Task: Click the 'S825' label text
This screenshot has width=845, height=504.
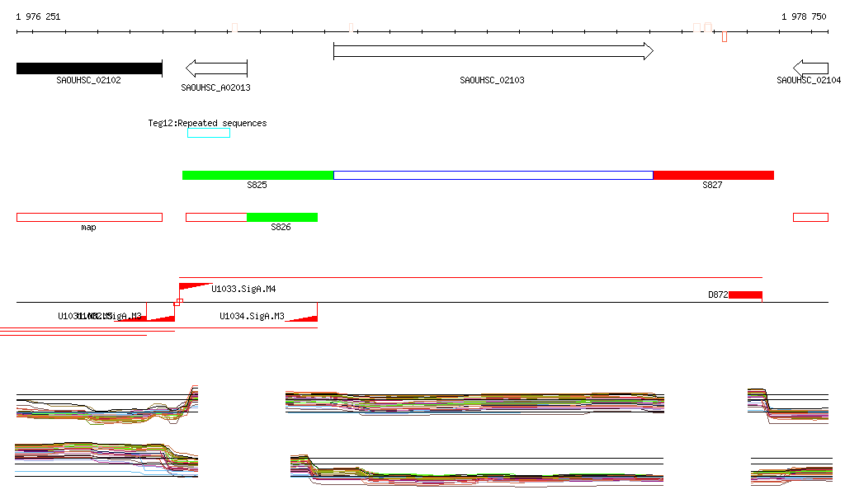Action: (x=257, y=186)
